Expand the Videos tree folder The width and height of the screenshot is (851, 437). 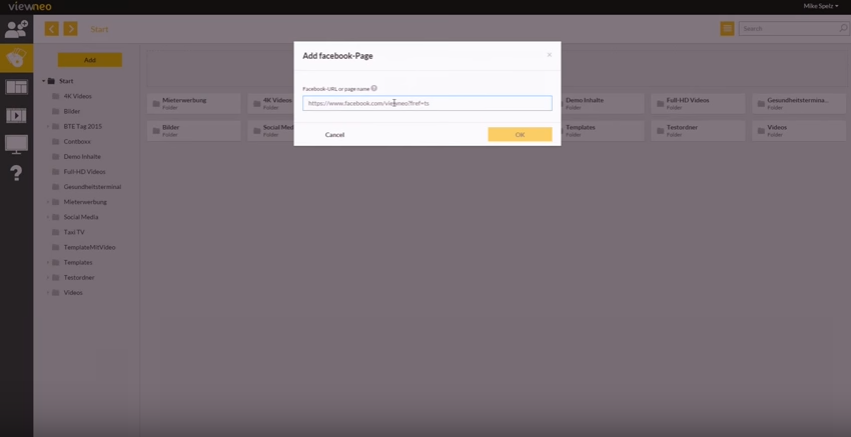tap(47, 293)
